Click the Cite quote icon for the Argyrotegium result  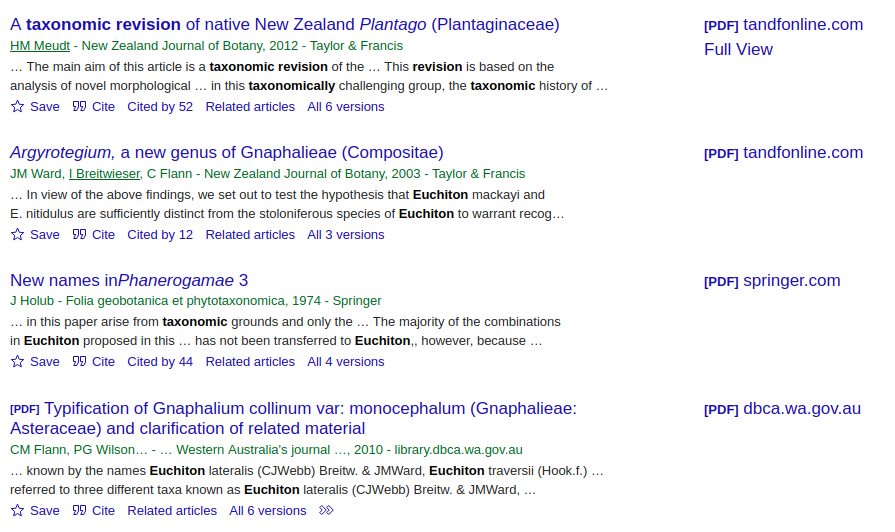[79, 234]
